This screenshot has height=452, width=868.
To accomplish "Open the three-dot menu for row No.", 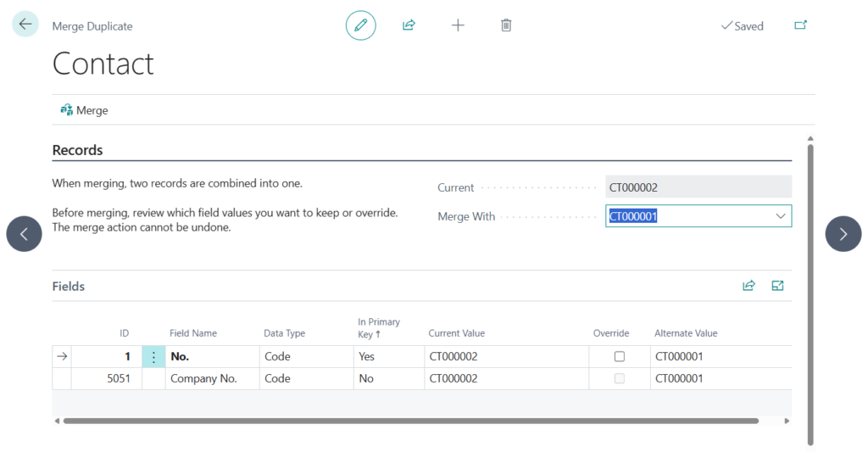I will [153, 357].
